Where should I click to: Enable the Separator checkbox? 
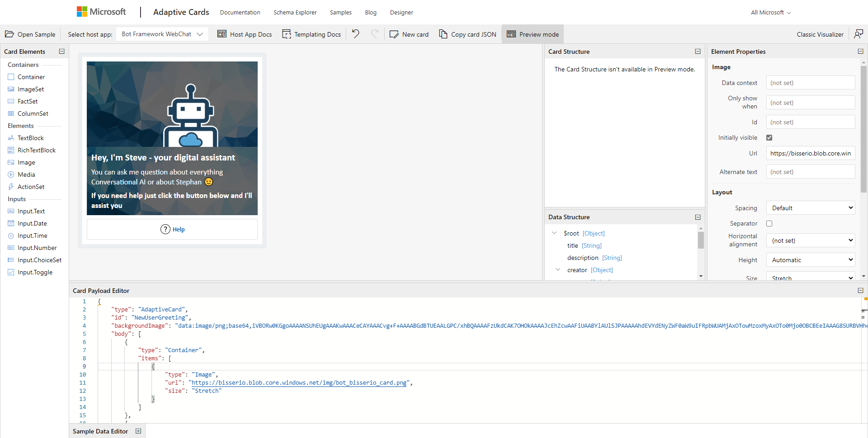(769, 223)
